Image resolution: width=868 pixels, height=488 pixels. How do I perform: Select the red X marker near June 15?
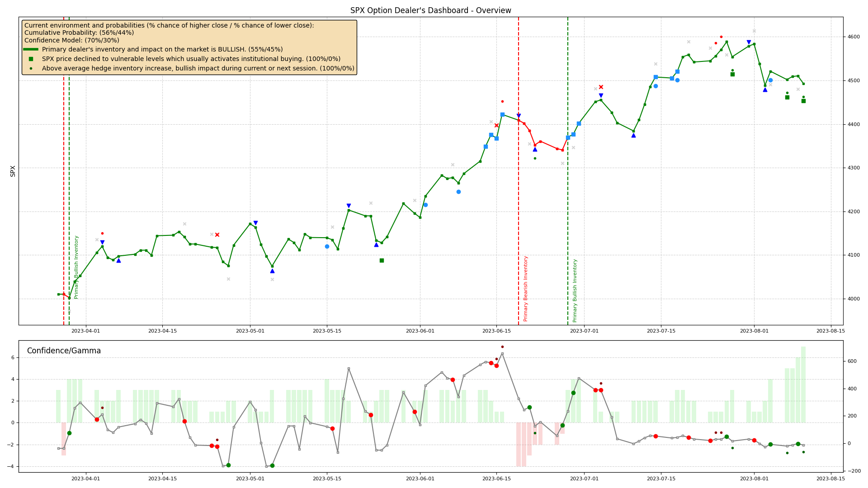[496, 125]
